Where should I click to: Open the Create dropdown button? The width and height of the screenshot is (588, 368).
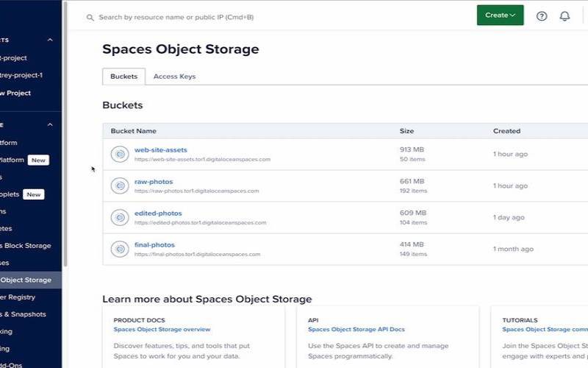coord(500,15)
